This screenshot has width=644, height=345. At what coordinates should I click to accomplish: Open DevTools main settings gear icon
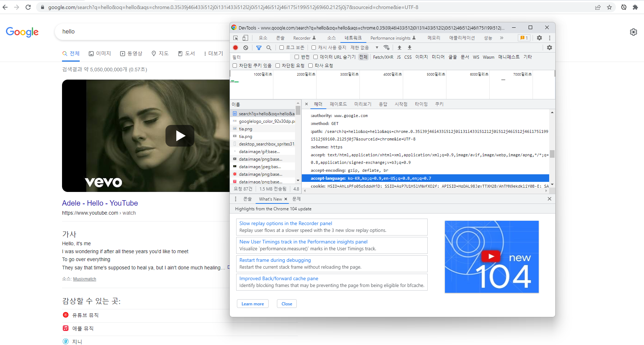point(539,38)
